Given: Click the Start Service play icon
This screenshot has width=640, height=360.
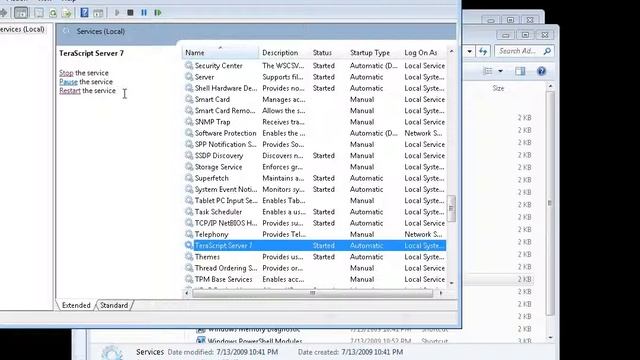Looking at the screenshot, I should [x=117, y=13].
